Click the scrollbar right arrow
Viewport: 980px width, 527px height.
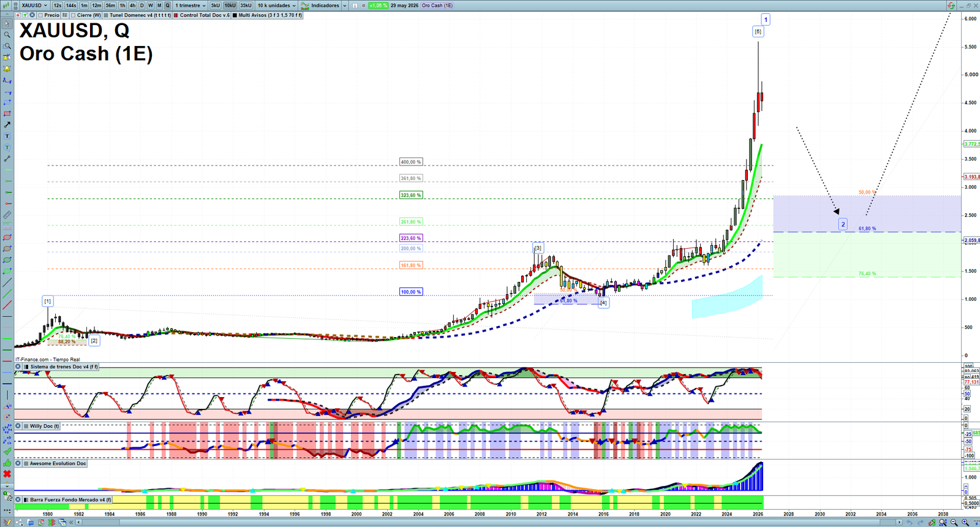899,522
